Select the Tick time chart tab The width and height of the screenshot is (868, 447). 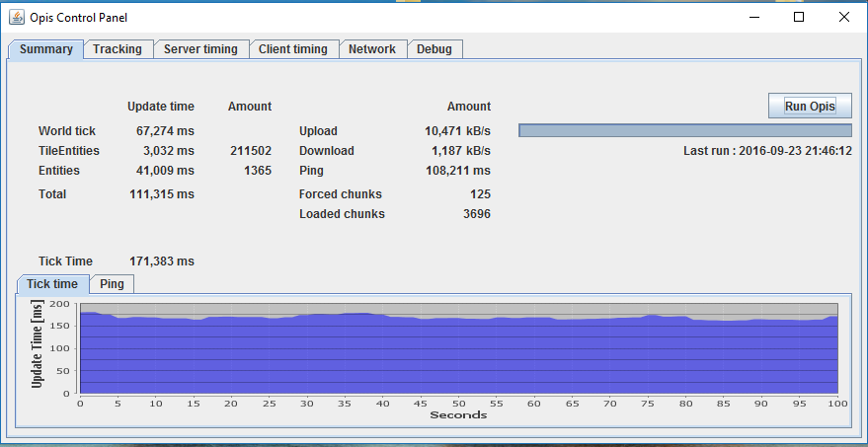pyautogui.click(x=52, y=284)
